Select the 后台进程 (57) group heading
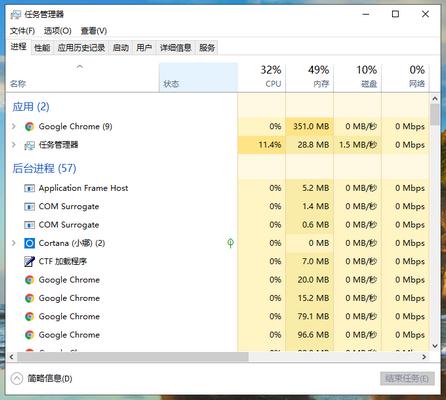 click(x=44, y=168)
